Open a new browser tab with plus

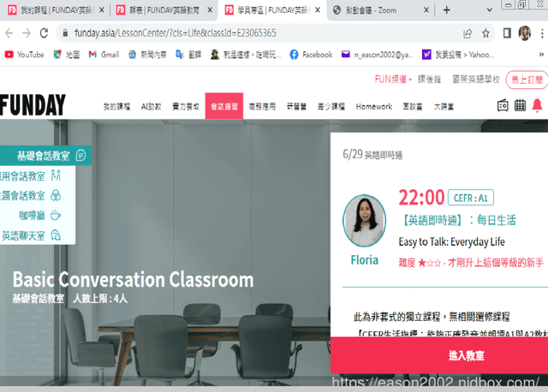(x=447, y=10)
